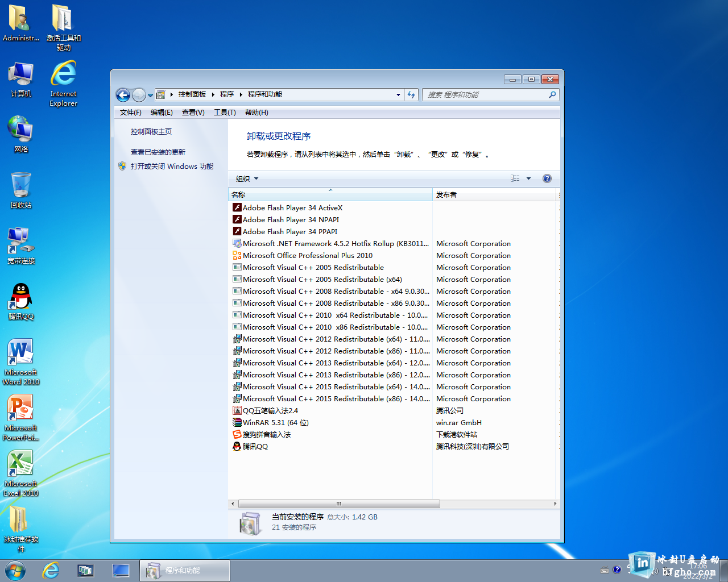728x582 pixels.
Task: Open the 激活工具和驱动 desktop folder
Action: [x=63, y=28]
